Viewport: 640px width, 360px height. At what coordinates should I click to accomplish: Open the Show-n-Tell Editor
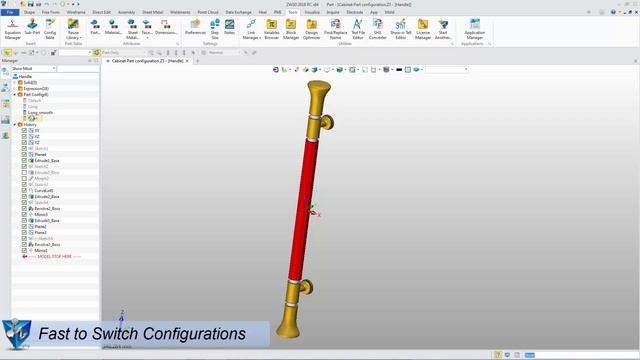click(x=400, y=29)
